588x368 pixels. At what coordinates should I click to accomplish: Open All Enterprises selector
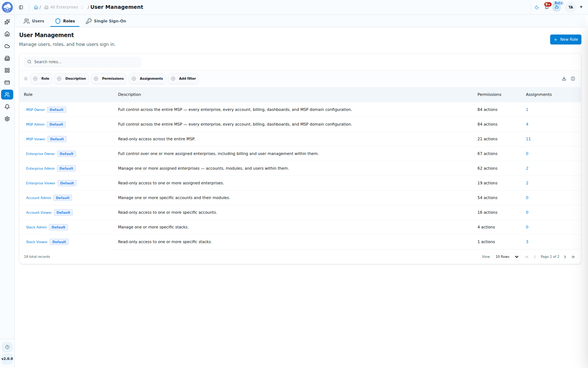tap(64, 7)
